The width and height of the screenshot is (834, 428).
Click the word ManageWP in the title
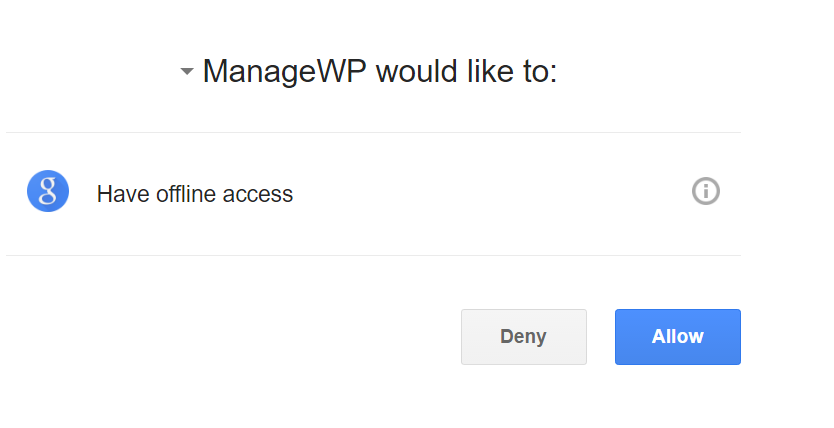[x=285, y=71]
